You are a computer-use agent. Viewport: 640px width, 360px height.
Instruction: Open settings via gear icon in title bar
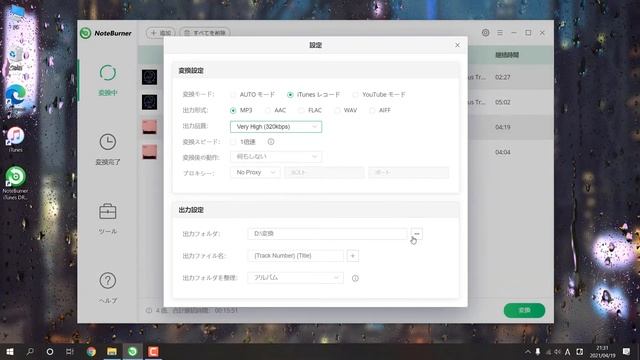[x=485, y=33]
